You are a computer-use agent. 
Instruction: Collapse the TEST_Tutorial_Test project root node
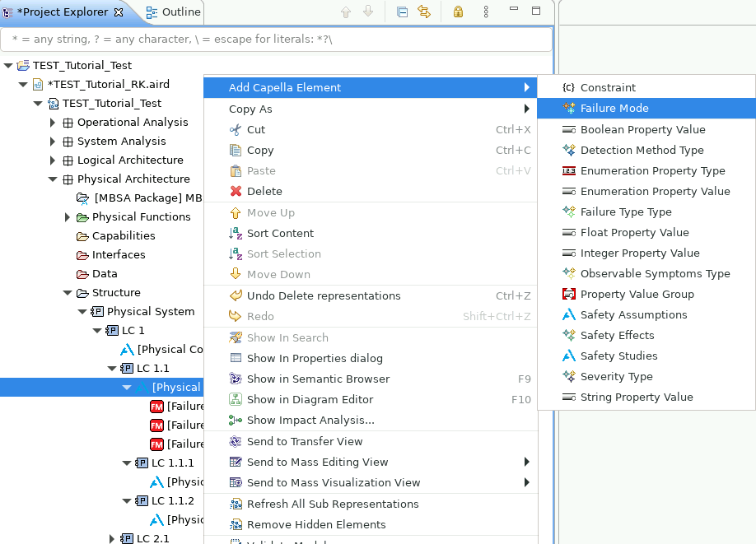[x=8, y=66]
